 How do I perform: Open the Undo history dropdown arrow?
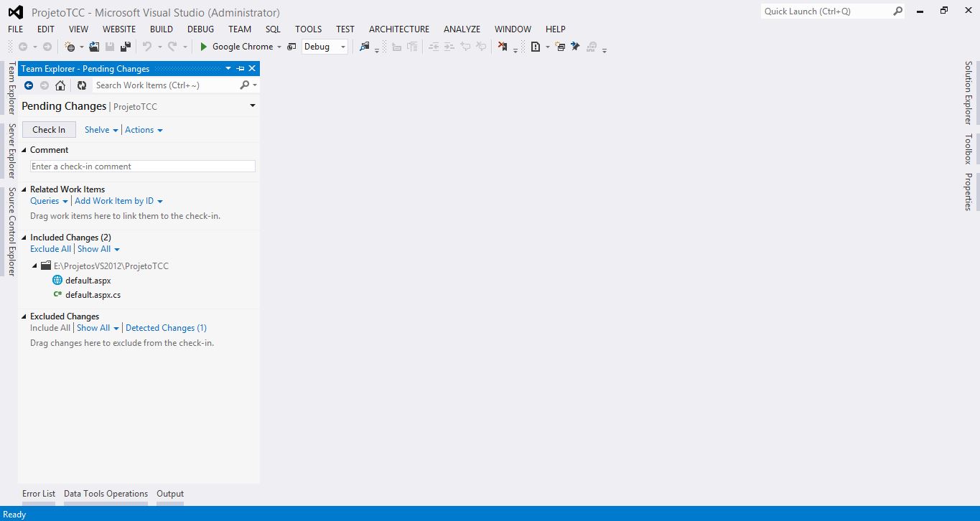pos(159,47)
